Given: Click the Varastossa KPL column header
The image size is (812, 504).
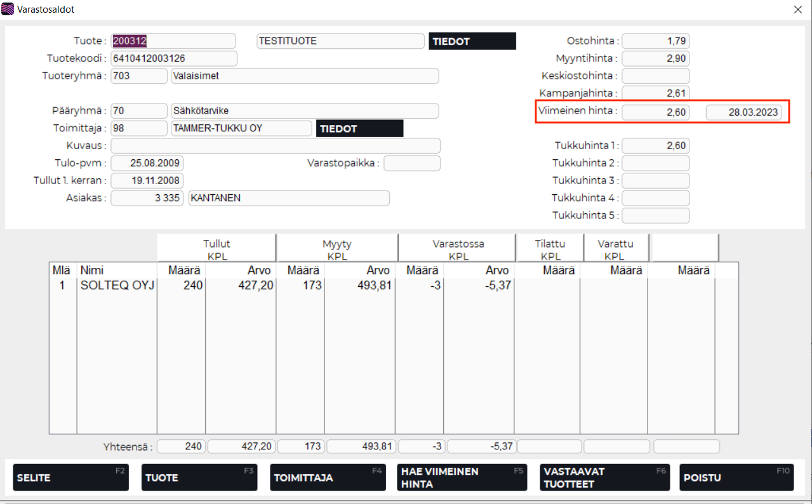Looking at the screenshot, I should (458, 249).
